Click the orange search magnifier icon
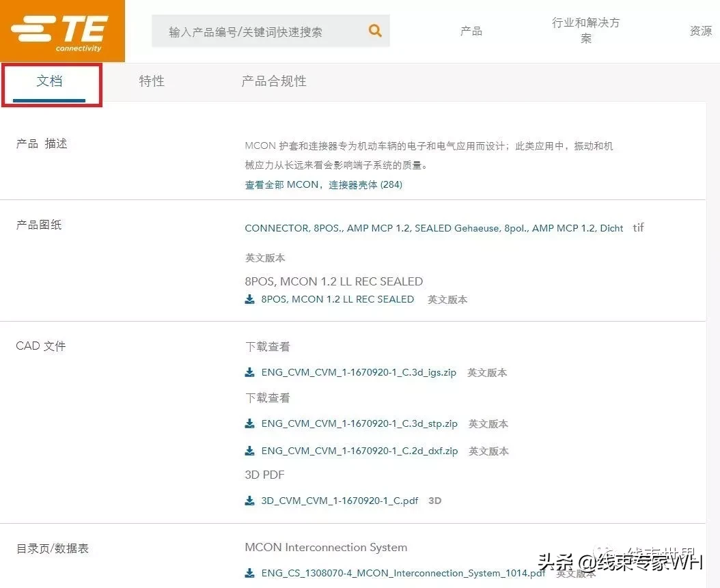 click(375, 31)
